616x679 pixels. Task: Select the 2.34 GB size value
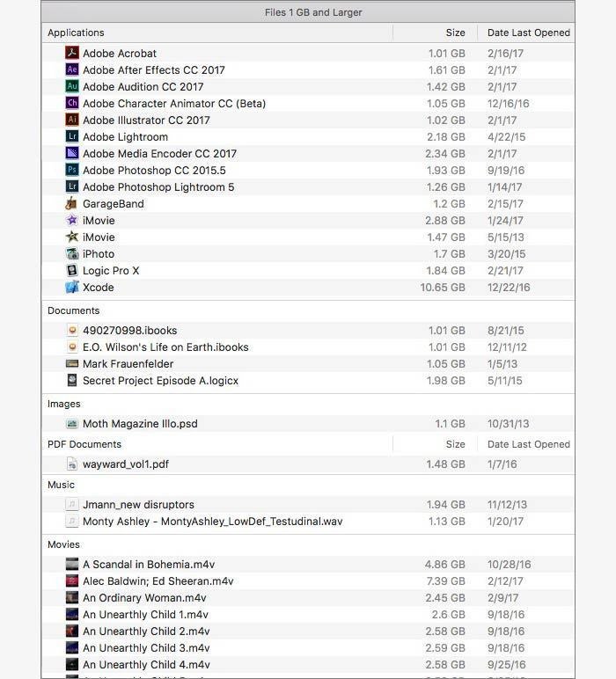point(445,154)
